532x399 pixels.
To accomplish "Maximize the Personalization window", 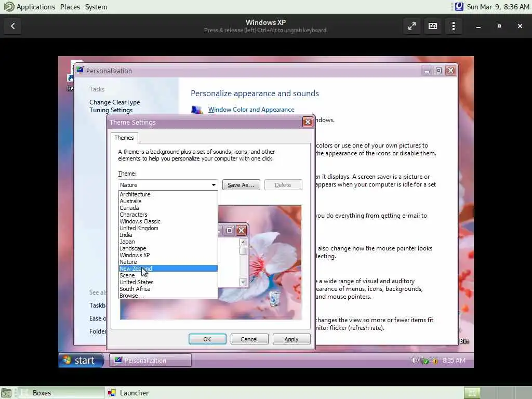I will (438, 71).
